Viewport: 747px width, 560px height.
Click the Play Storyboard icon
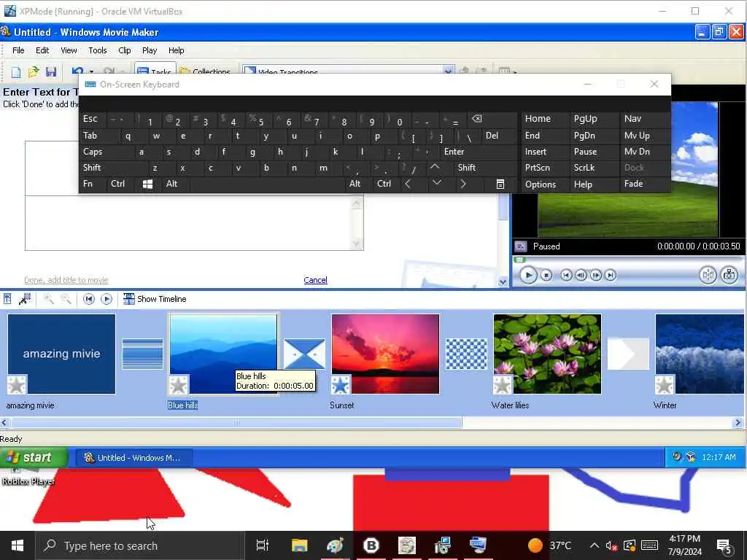point(107,299)
